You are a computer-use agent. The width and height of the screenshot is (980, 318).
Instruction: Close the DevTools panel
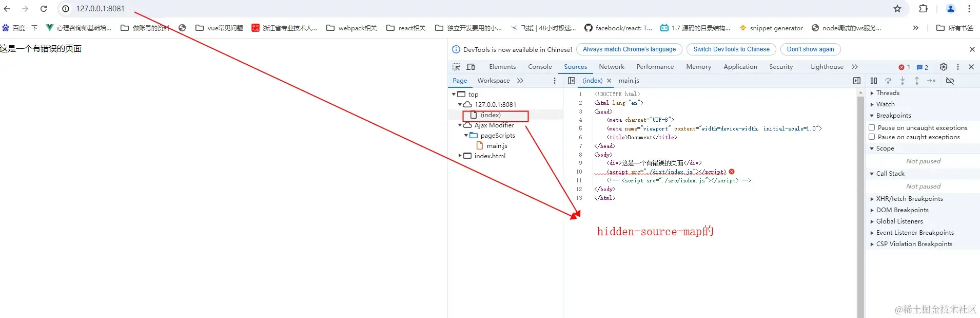coord(971,67)
